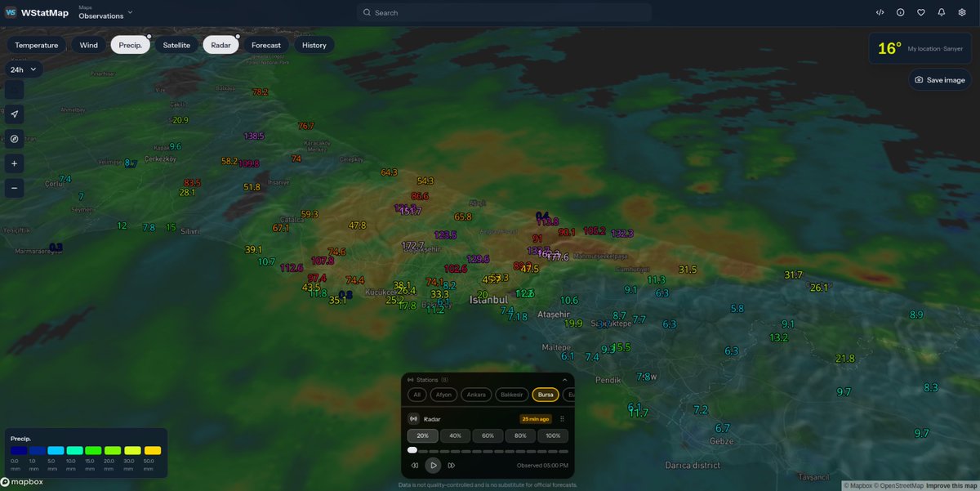This screenshot has width=980, height=491.
Task: Click the 21.8 station reading
Action: coord(845,359)
